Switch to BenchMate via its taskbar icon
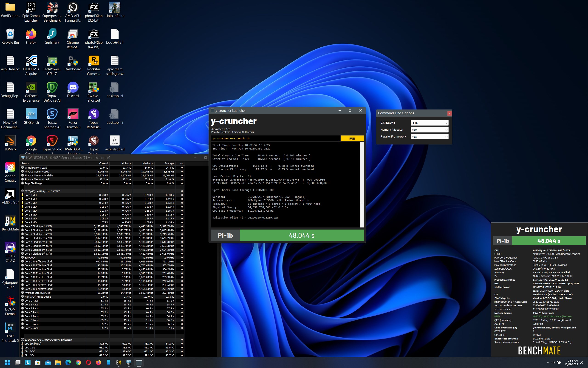The width and height of the screenshot is (588, 368). click(119, 362)
